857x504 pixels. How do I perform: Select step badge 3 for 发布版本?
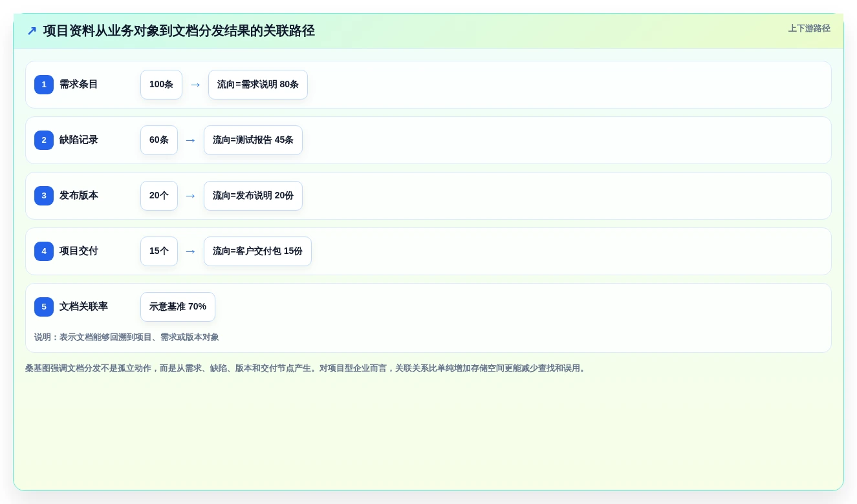pyautogui.click(x=44, y=196)
